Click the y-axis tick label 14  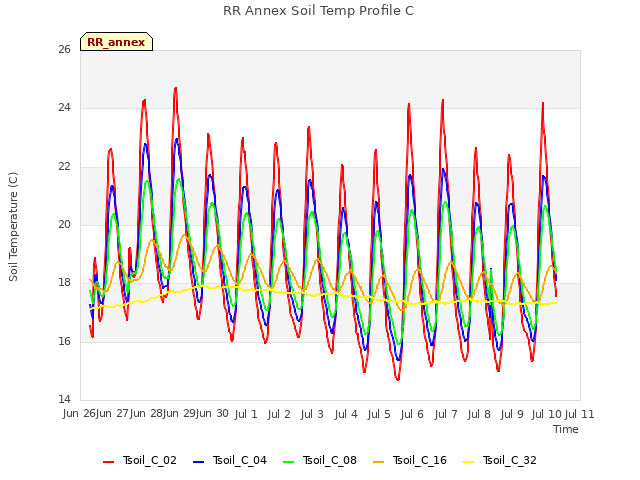[64, 399]
